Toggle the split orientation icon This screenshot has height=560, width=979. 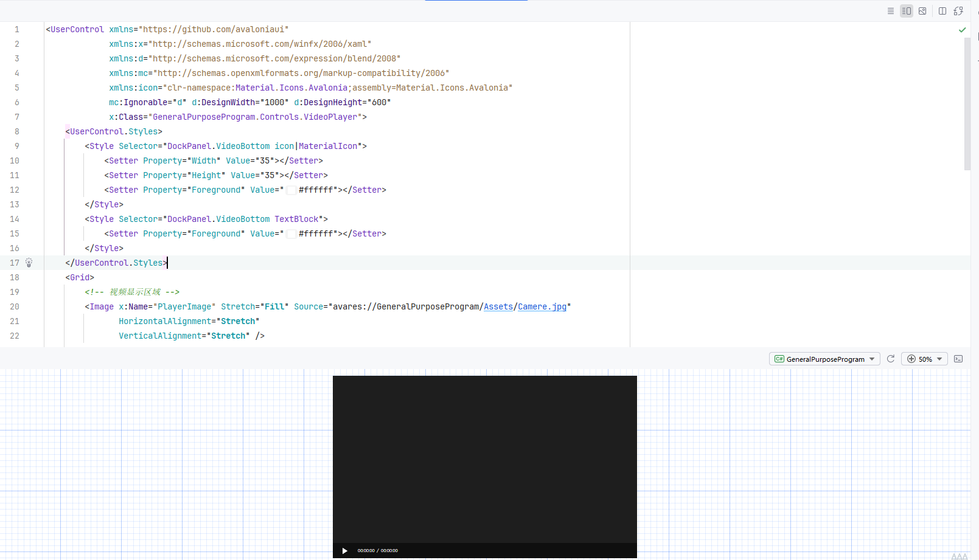pos(942,11)
